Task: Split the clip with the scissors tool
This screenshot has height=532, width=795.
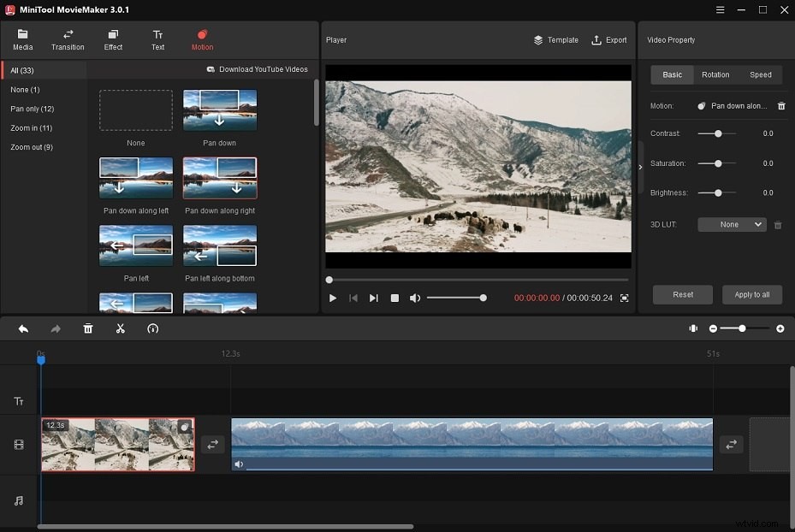Action: (x=121, y=328)
